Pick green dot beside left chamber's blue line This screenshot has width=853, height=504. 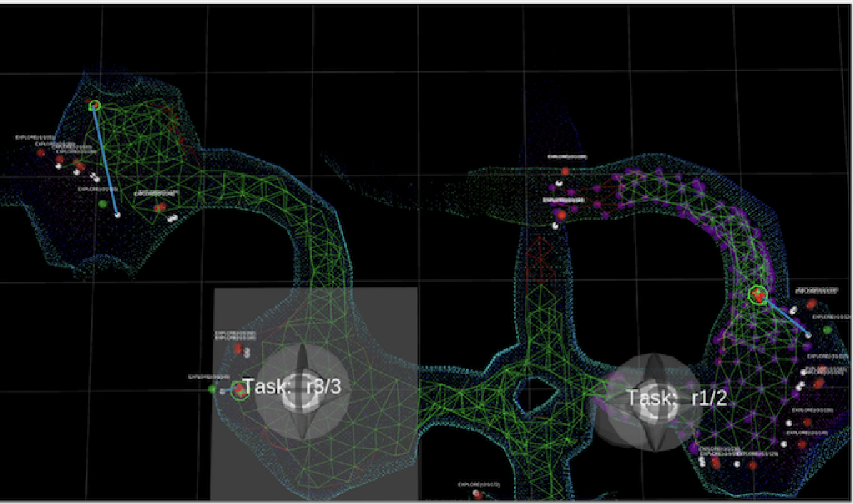(103, 203)
